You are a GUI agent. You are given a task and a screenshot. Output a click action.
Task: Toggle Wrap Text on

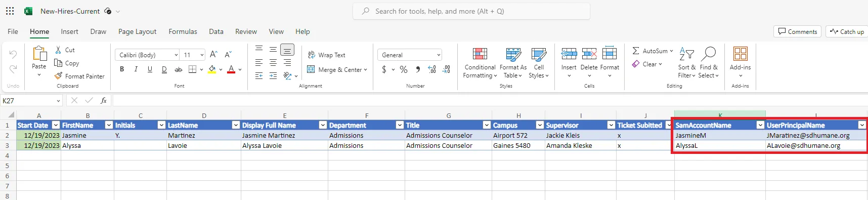click(327, 55)
